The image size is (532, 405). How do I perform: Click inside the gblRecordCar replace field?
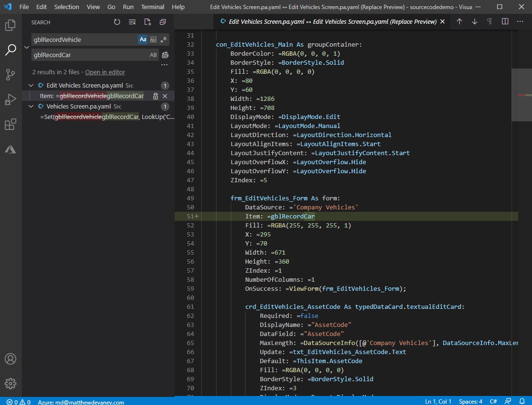[86, 55]
